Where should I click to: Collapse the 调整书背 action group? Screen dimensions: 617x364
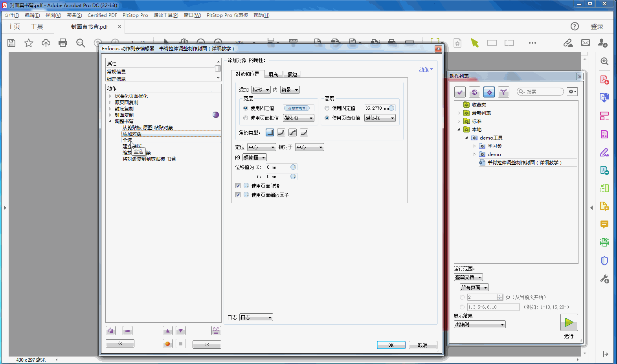coord(110,121)
